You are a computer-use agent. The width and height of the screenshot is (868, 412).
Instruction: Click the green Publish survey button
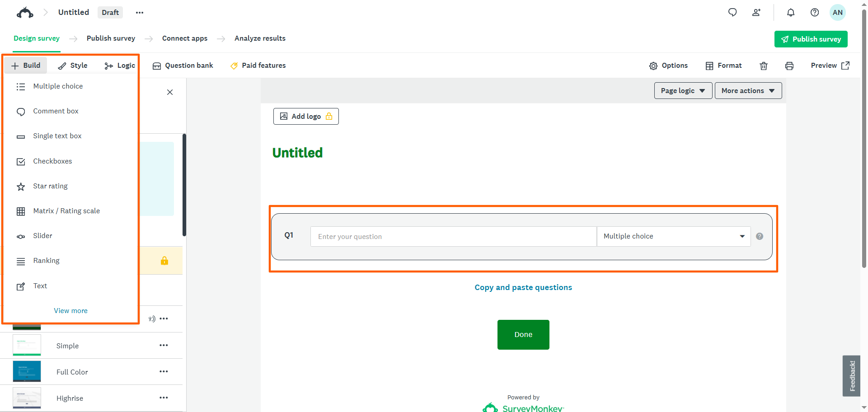click(811, 39)
